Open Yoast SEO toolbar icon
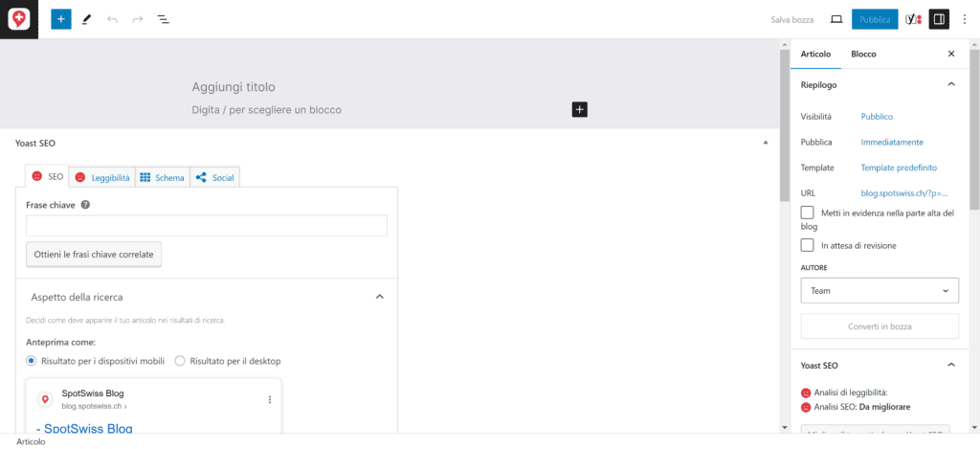 (x=913, y=19)
